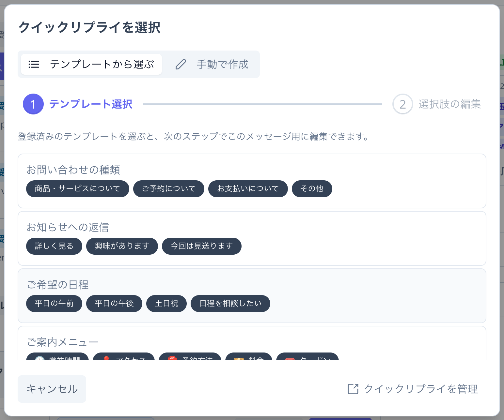Screen dimensions: 504x420
Task: Click the その他 chip
Action: [x=312, y=189]
